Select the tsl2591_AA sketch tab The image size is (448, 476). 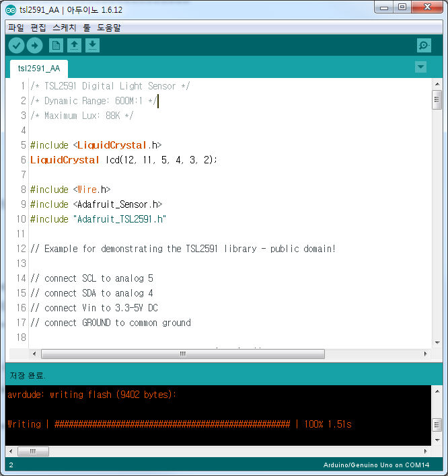[39, 69]
